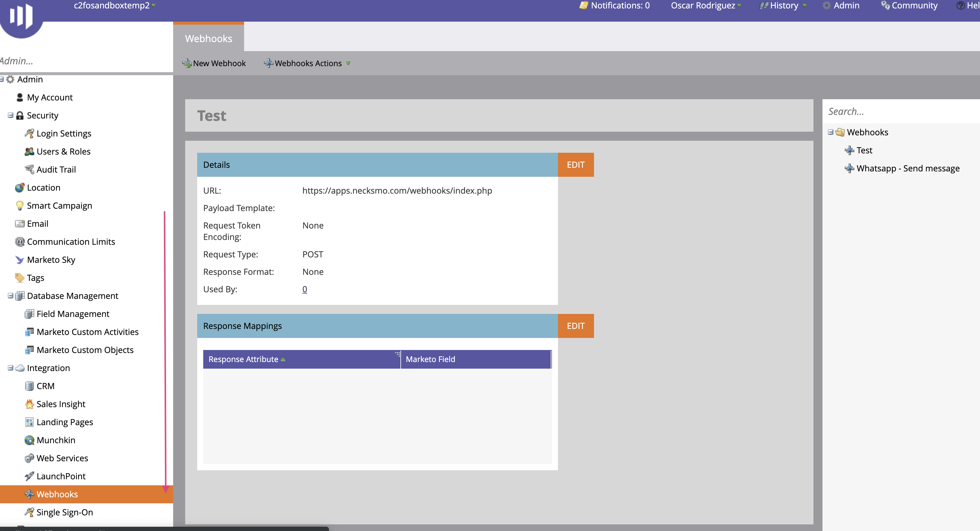The image size is (980, 531).
Task: Click the Used By link showing 0
Action: coord(305,288)
